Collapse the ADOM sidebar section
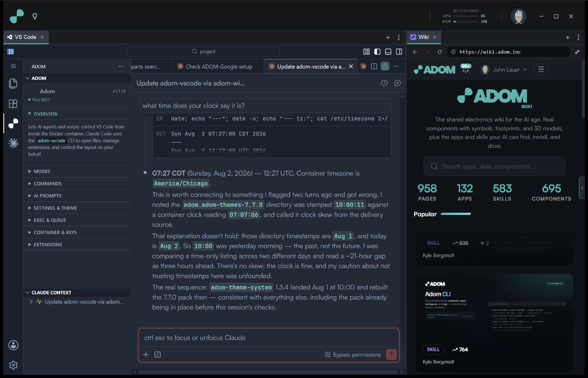This screenshot has width=588, height=378. [77, 78]
